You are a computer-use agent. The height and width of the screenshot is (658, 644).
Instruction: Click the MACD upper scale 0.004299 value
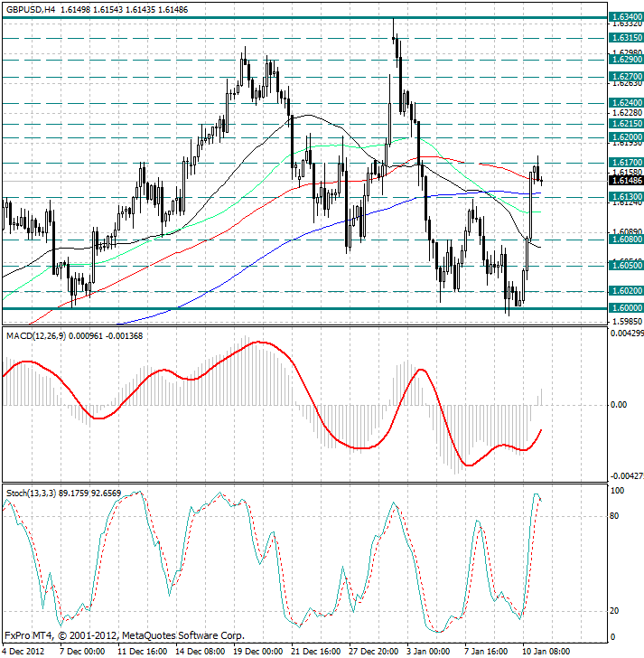(x=627, y=334)
